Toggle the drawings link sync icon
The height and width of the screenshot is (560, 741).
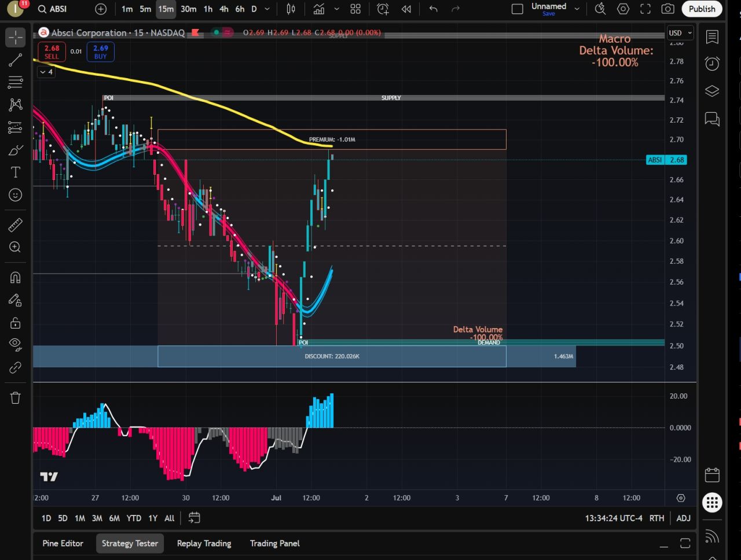[16, 368]
